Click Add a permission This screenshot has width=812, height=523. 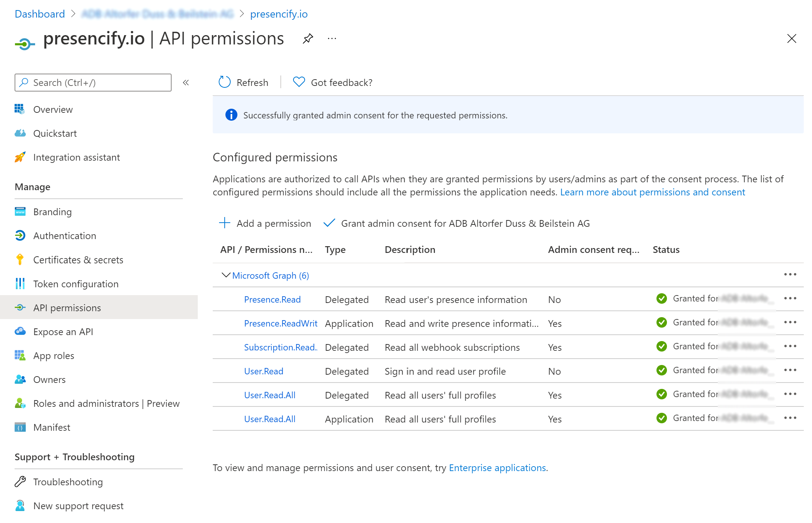click(265, 223)
